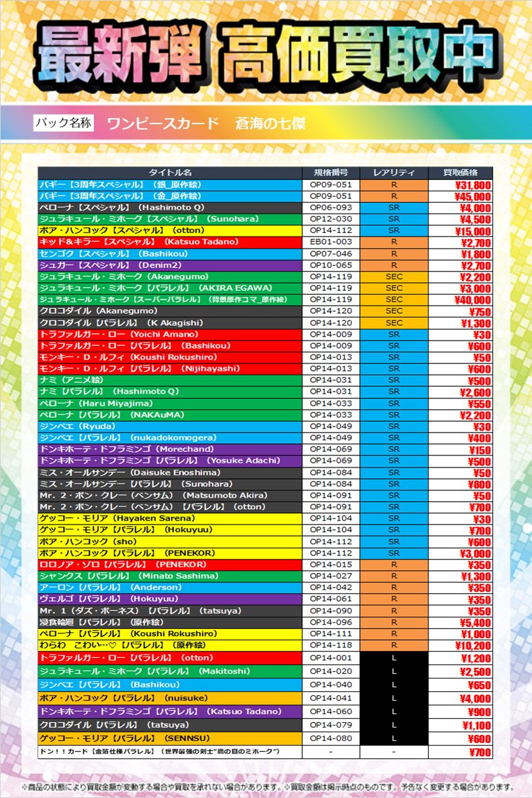
Task: Select row 'バギー【3周年スペシャル】(金_原作絵)'
Action: pos(265,196)
